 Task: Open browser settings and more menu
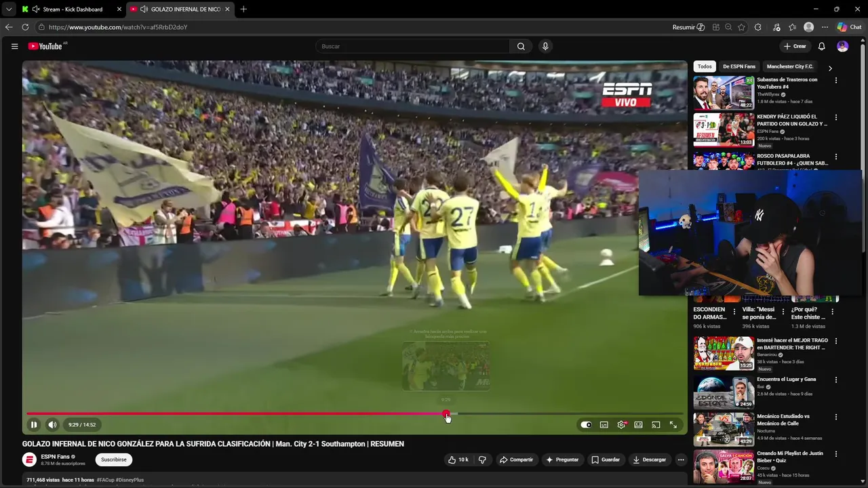coord(825,27)
